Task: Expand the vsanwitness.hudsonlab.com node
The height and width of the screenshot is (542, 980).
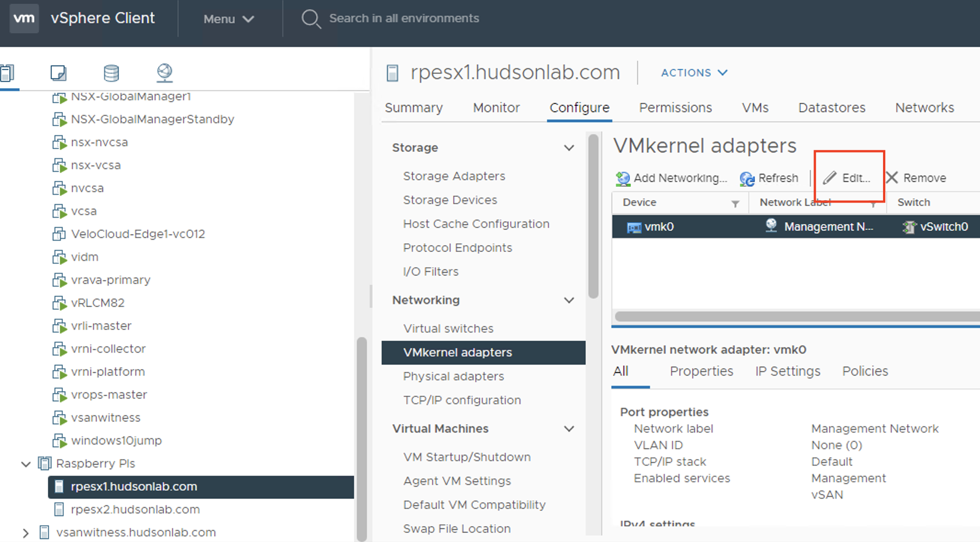Action: click(26, 533)
